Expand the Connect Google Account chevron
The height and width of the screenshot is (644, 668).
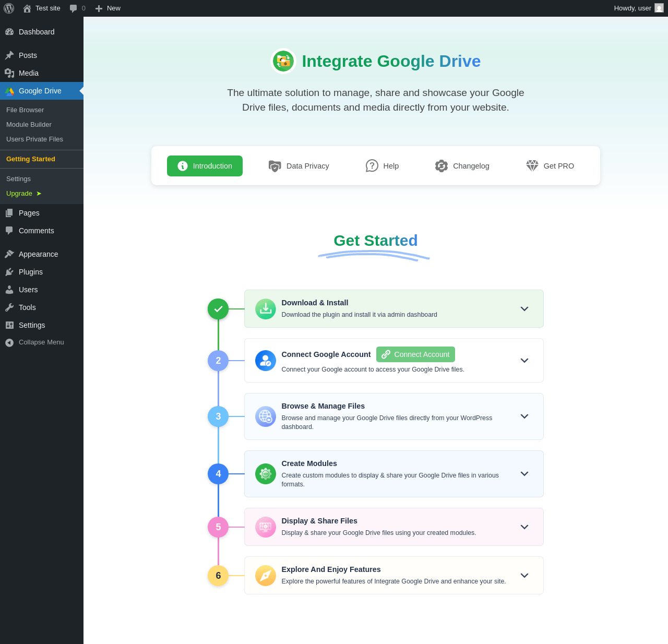point(524,361)
